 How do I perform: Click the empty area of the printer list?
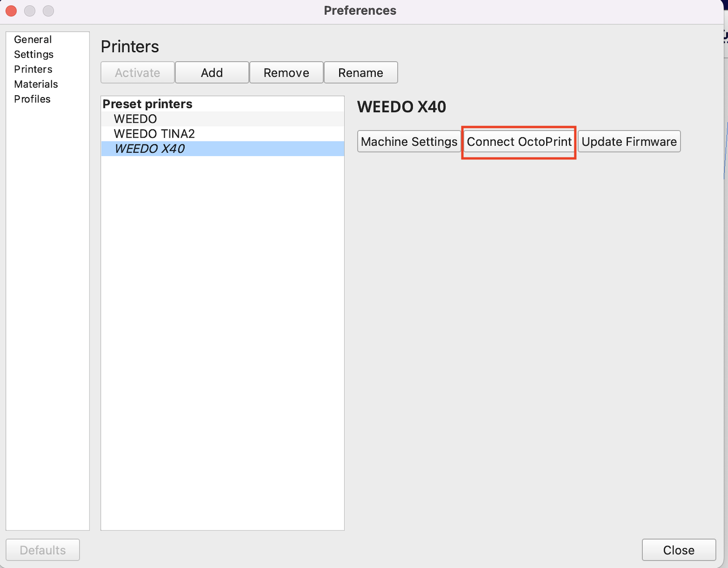[223, 342]
